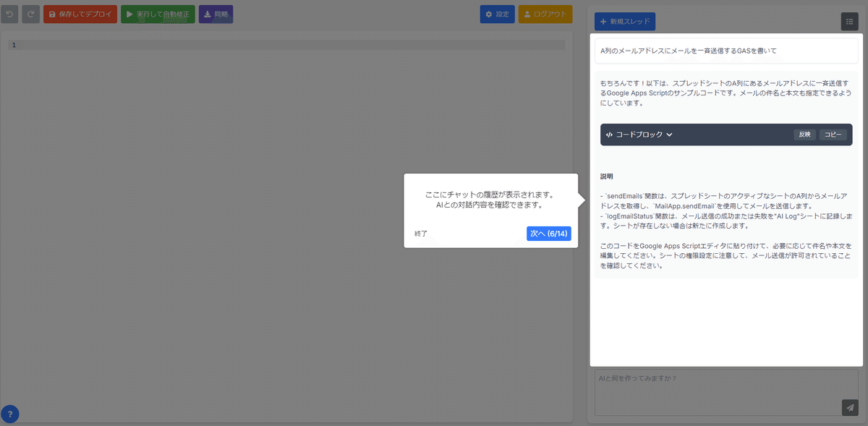Expand the コードブロック dropdown chevron
Image resolution: width=868 pixels, height=426 pixels.
[670, 134]
